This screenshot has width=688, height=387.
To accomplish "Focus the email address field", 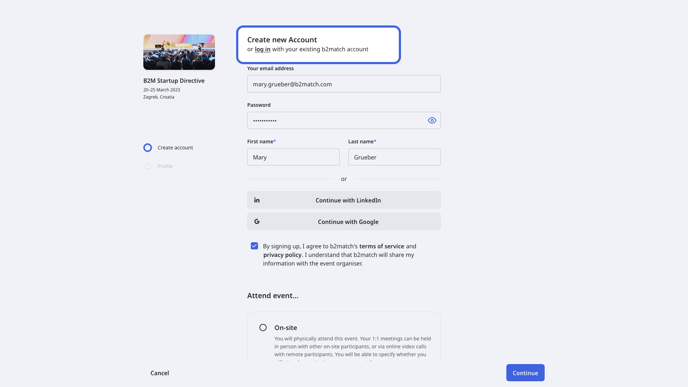I will click(x=344, y=84).
